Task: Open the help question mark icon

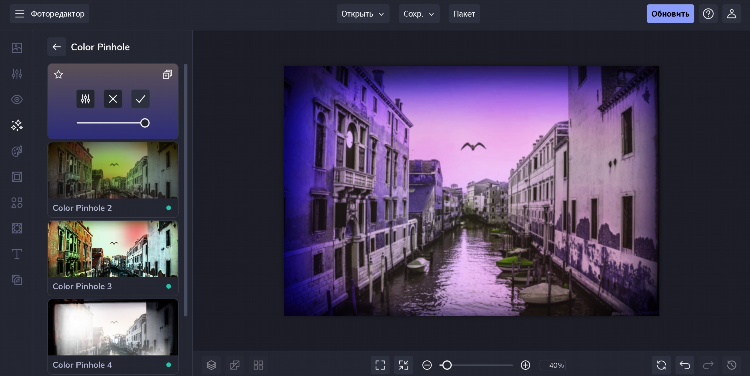Action: pos(708,14)
